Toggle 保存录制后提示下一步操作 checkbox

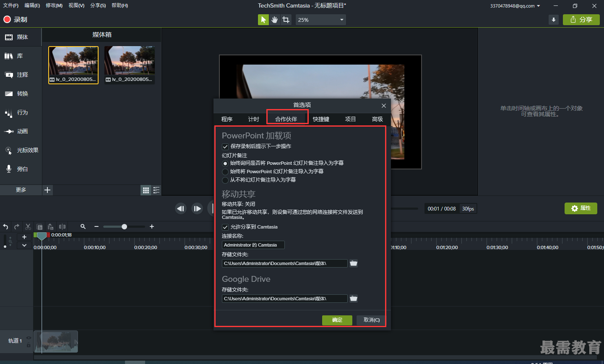(225, 146)
